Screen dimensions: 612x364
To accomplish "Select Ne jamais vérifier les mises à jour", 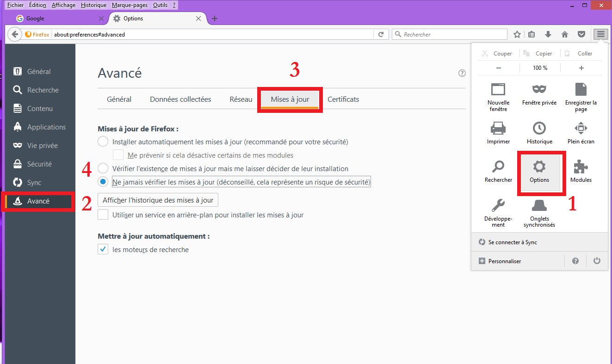I will click(103, 182).
